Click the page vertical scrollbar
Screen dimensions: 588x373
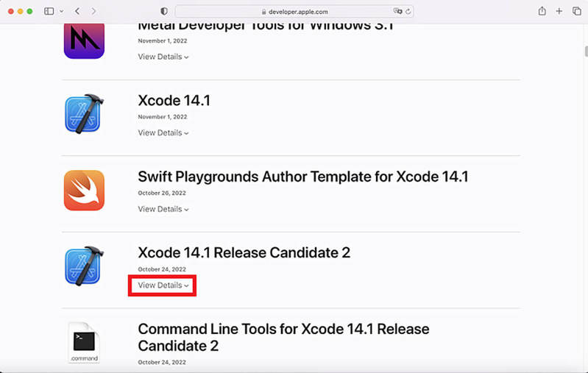pos(586,51)
